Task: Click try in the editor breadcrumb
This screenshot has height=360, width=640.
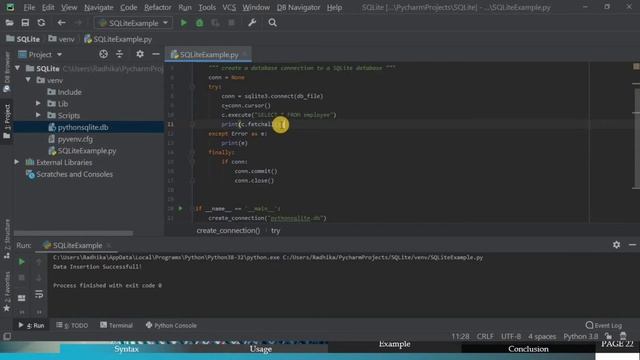Action: click(x=276, y=231)
